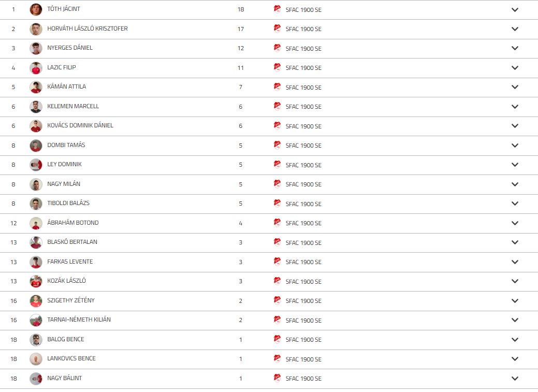538x392 pixels.
Task: Click Lankovics Bence's player photo
Action: click(36, 359)
